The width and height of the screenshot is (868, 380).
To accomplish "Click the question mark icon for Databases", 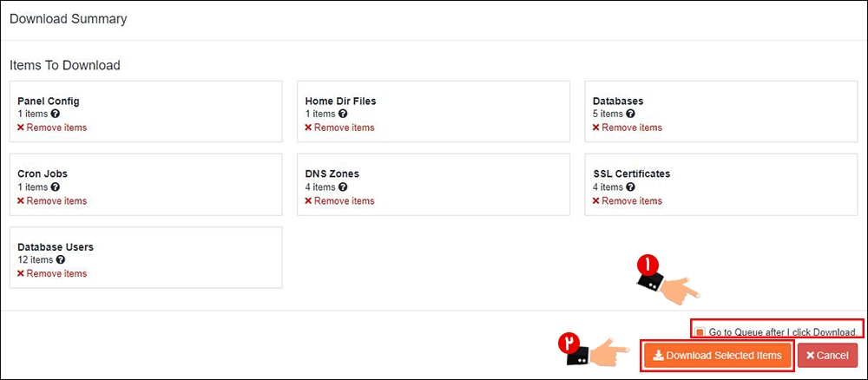I will [x=630, y=114].
